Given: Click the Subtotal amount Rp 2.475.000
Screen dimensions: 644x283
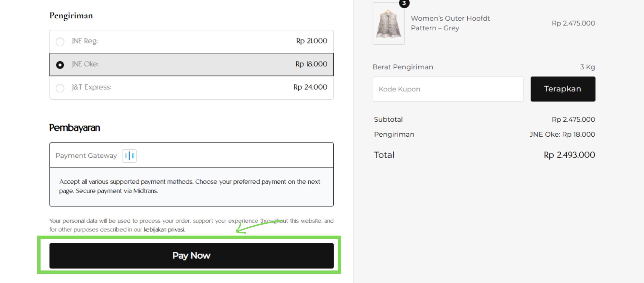Looking at the screenshot, I should (573, 119).
